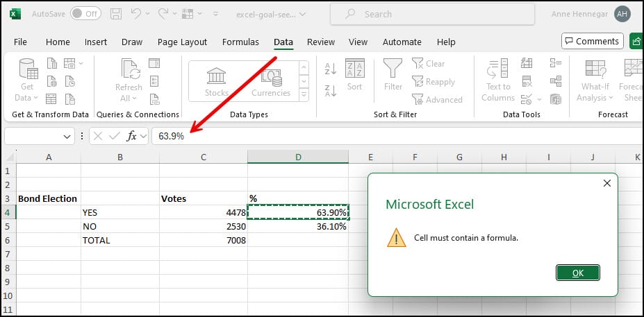Click the Save icon in title bar
The height and width of the screenshot is (317, 644).
(116, 14)
